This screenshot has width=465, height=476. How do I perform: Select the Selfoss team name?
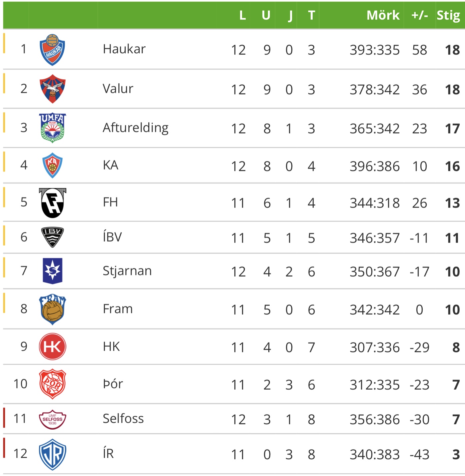(x=123, y=419)
